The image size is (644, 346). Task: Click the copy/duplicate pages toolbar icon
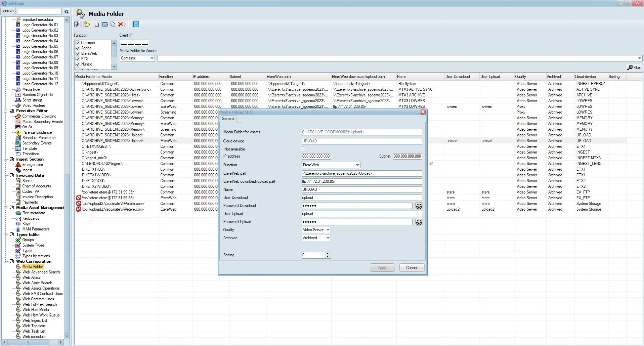113,24
